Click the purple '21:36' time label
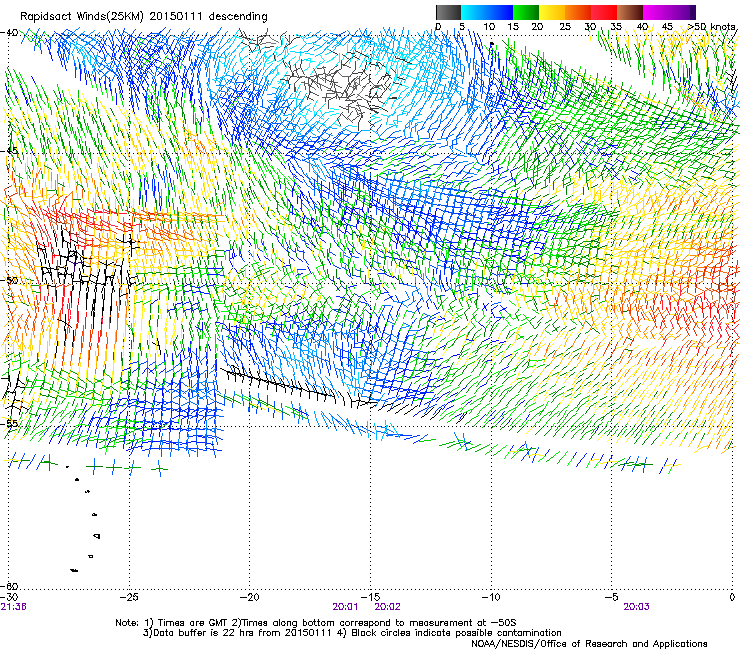Viewport: 740px width, 650px height. pos(13,607)
